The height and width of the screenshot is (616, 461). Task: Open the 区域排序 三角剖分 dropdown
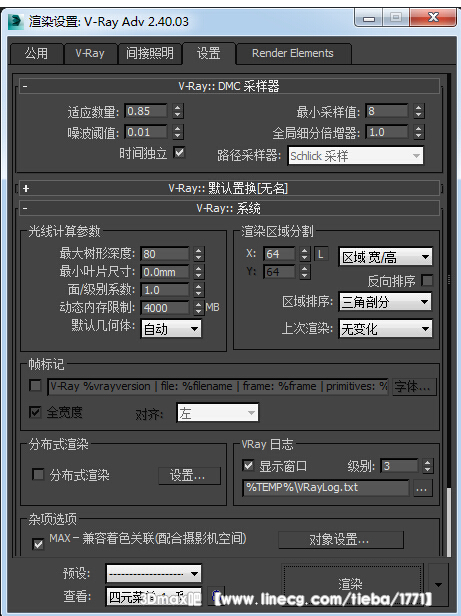point(385,302)
